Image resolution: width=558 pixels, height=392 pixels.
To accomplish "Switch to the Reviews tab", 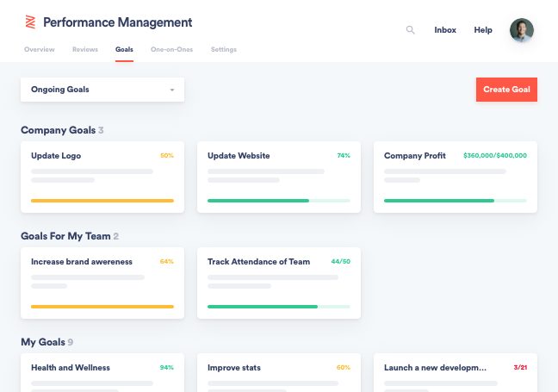I will 85,49.
